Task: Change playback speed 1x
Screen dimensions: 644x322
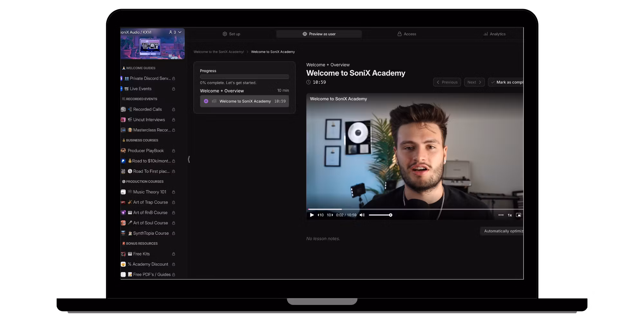Action: tap(510, 215)
